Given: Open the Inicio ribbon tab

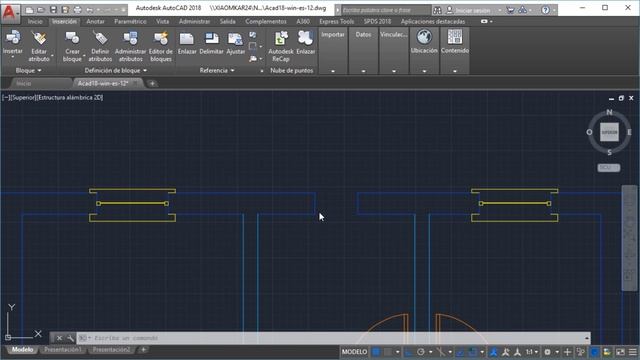Looking at the screenshot, I should [35, 21].
